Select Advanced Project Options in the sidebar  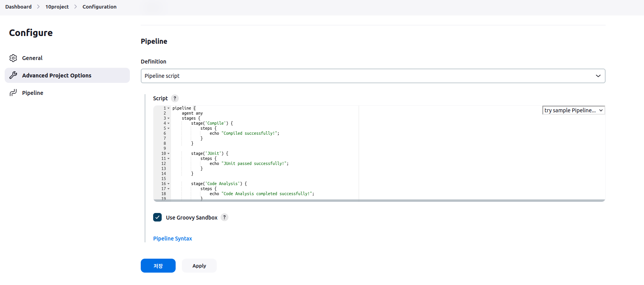pyautogui.click(x=67, y=75)
